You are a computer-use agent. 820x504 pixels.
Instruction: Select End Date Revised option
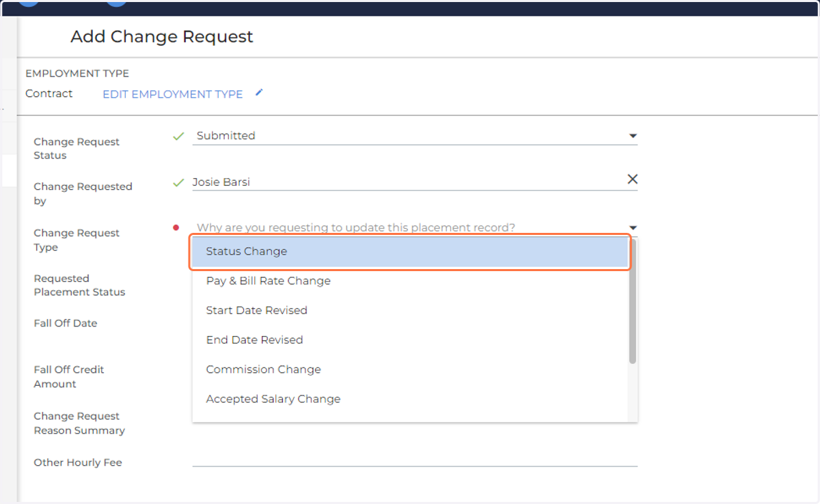[410, 339]
